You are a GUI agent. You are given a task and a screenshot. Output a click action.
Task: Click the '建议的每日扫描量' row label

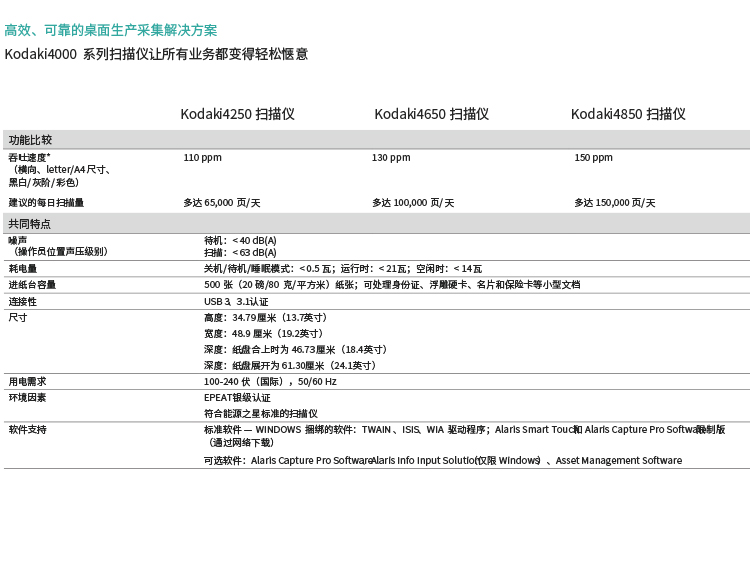pos(46,202)
